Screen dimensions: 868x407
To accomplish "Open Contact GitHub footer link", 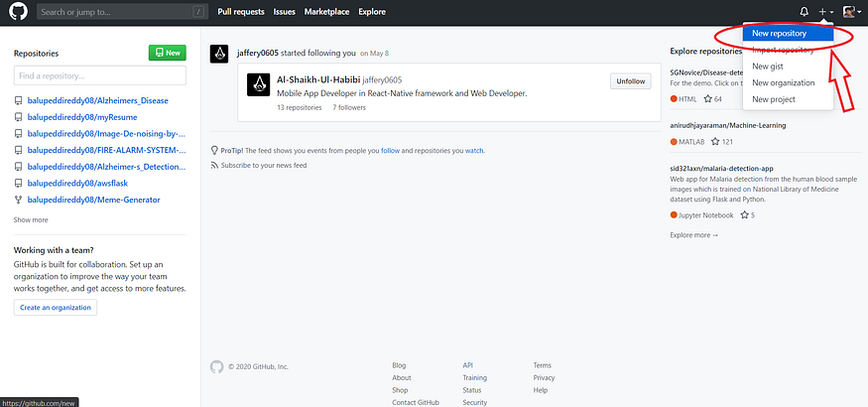I will [x=416, y=403].
